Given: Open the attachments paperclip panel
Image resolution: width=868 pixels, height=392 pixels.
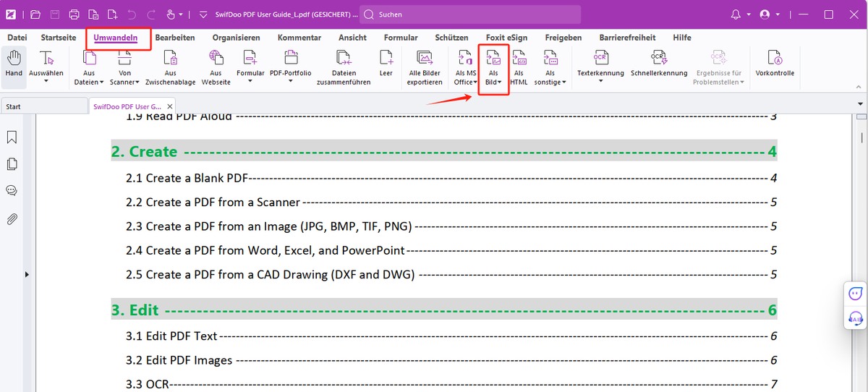Looking at the screenshot, I should (x=12, y=218).
